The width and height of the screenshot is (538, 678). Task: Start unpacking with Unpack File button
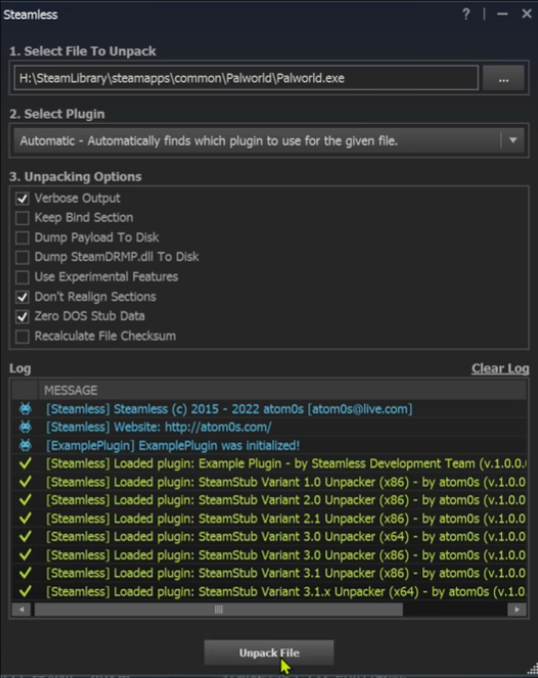[269, 653]
